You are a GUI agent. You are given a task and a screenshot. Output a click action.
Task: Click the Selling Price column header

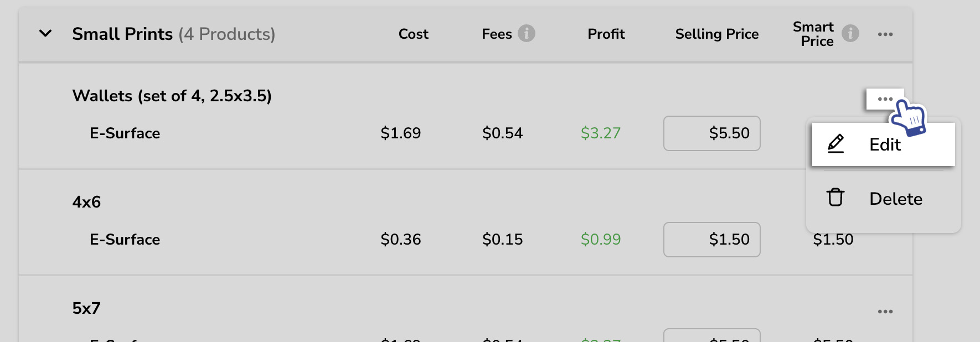[x=716, y=34]
